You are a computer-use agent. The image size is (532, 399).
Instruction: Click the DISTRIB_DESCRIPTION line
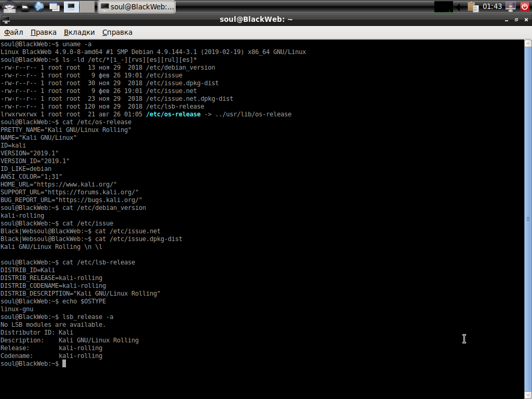click(80, 294)
